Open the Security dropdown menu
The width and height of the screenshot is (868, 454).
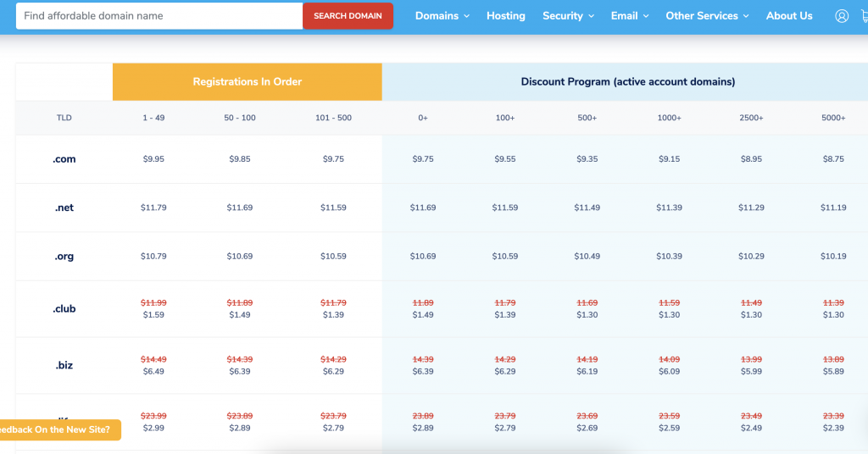[x=568, y=16]
